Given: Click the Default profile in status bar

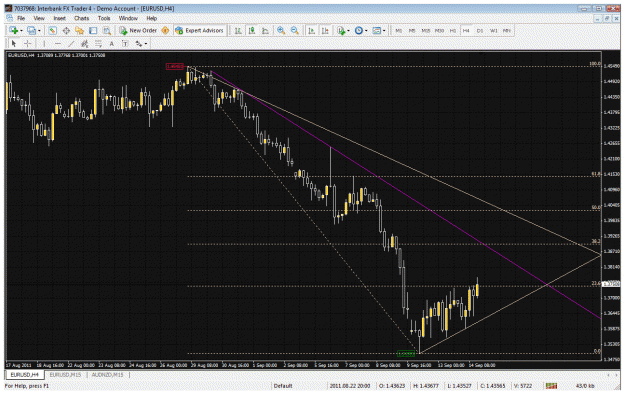Looking at the screenshot, I should (283, 386).
